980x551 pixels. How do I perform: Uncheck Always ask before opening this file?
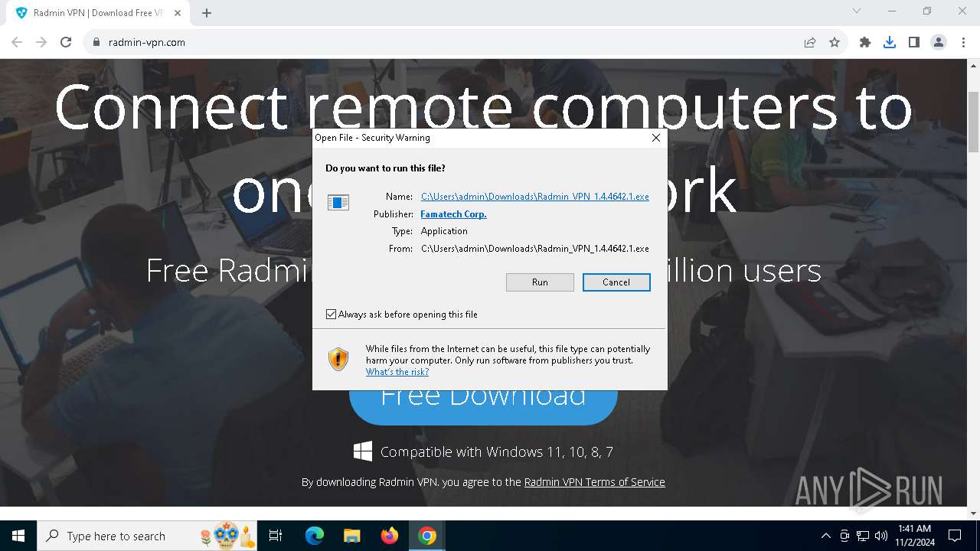coord(332,315)
